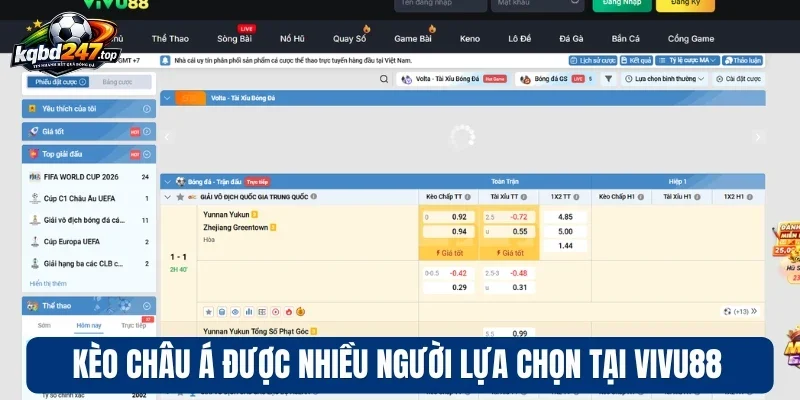Click info icon beside Tài Xỉu TT
800x400 pixels.
coord(523,197)
